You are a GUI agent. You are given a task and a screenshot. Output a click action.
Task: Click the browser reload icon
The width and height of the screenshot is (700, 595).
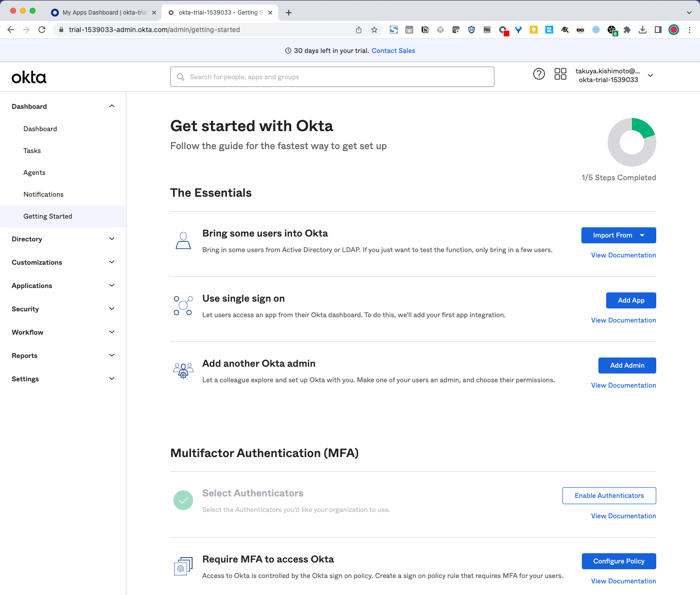click(x=42, y=30)
